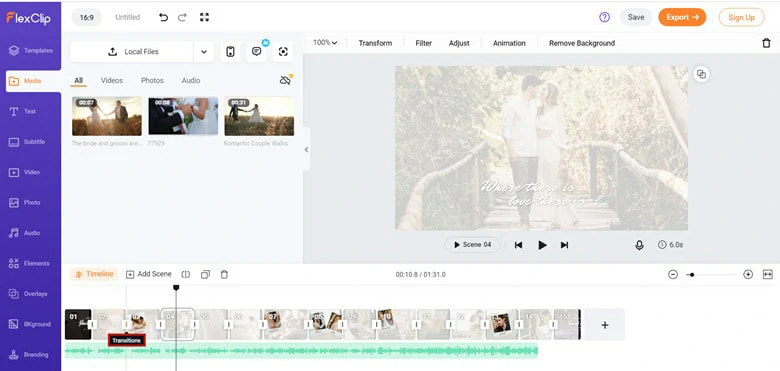Switch to the All media tab
The width and height of the screenshot is (780, 371).
[x=79, y=81]
